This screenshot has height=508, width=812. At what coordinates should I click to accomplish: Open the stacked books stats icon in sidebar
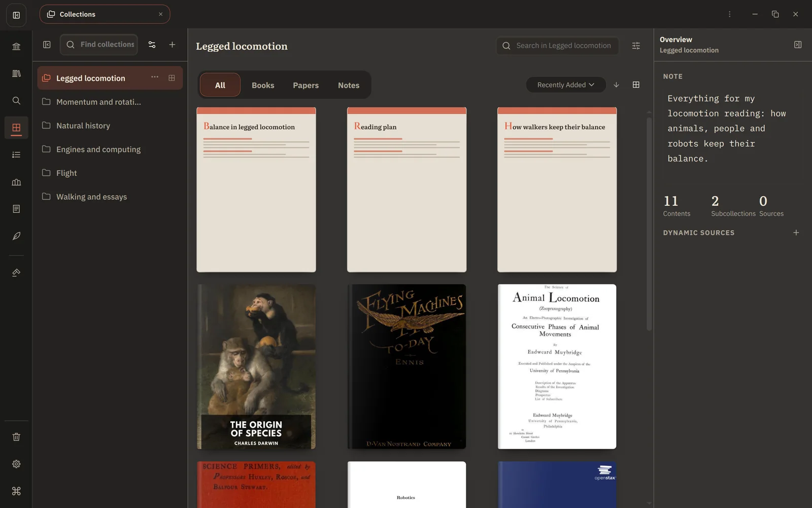(16, 182)
